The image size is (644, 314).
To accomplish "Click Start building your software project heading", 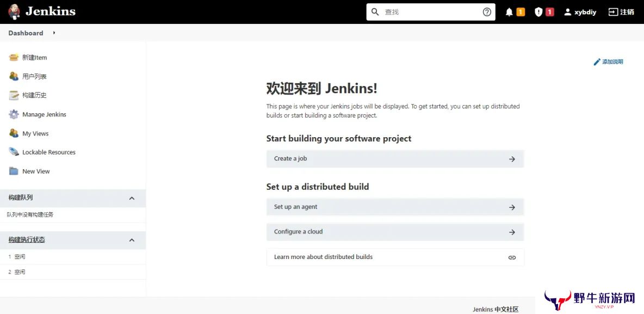I will [x=339, y=139].
